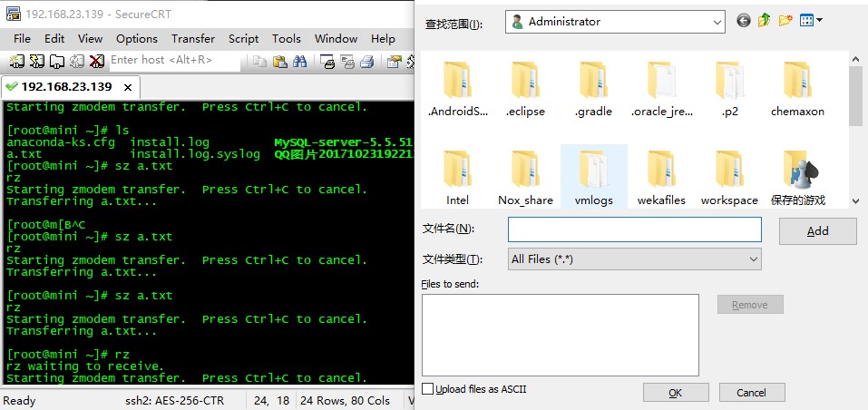The width and height of the screenshot is (868, 410).
Task: Select the .gradle folder
Action: (593, 89)
